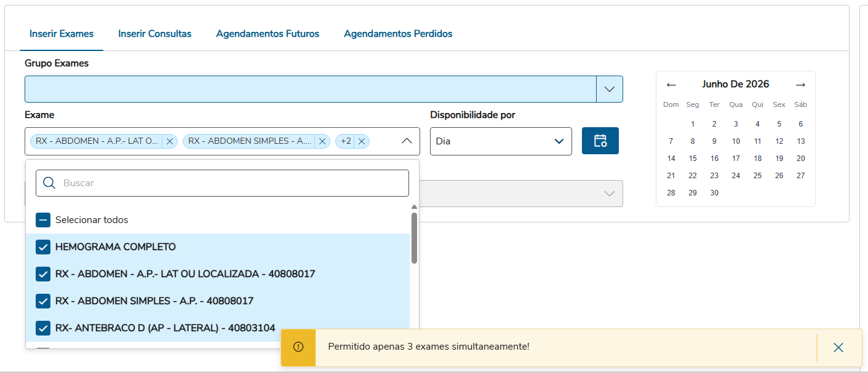The height and width of the screenshot is (373, 868).
Task: Uncheck RX - ABDOMEN SIMPLES - A.P.
Action: (x=43, y=301)
